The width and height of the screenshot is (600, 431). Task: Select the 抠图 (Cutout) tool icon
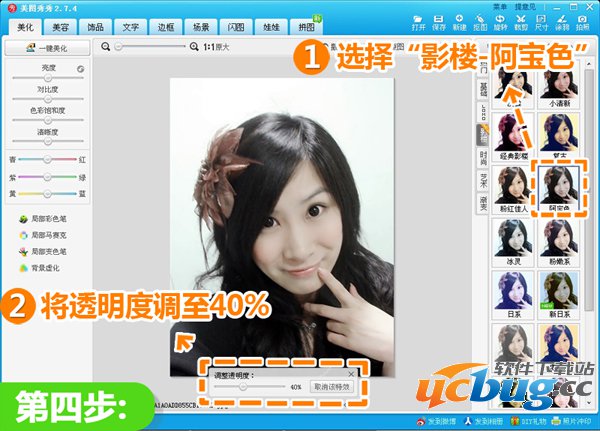click(x=478, y=21)
